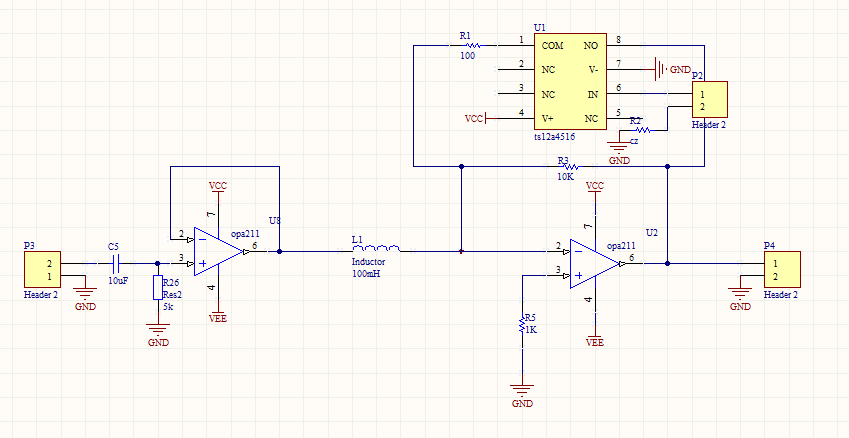This screenshot has height=438, width=849.
Task: Click the R26 designator text
Action: click(171, 283)
